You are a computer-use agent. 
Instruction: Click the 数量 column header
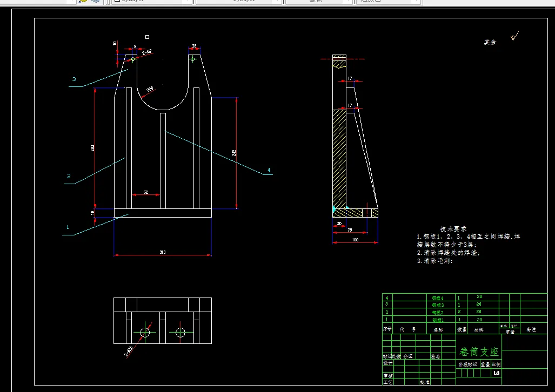[462, 329]
